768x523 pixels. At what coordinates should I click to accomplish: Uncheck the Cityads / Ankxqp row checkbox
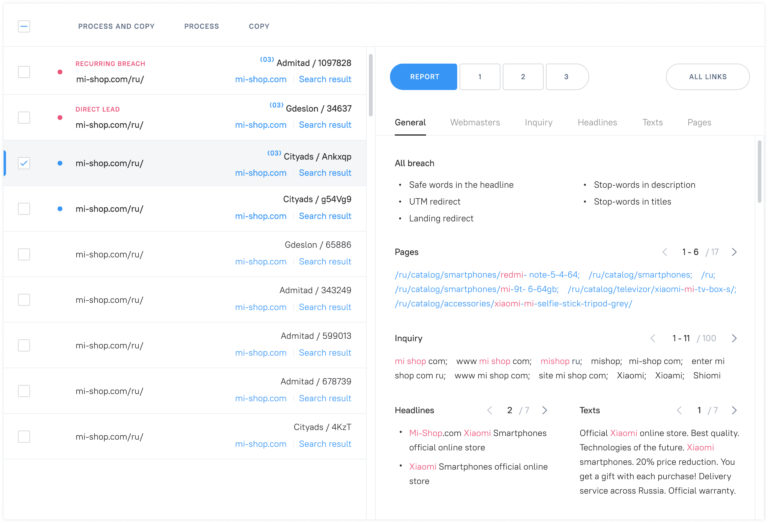coord(24,163)
